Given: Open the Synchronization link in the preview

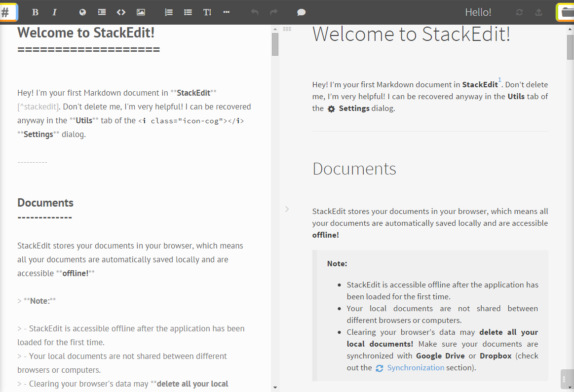Looking at the screenshot, I should 416,367.
